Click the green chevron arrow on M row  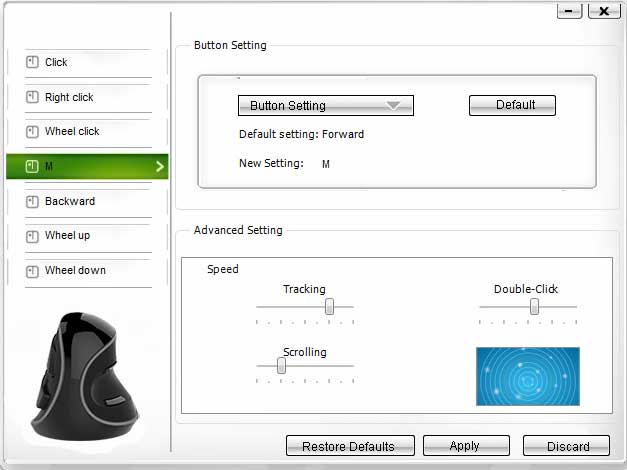pos(160,166)
